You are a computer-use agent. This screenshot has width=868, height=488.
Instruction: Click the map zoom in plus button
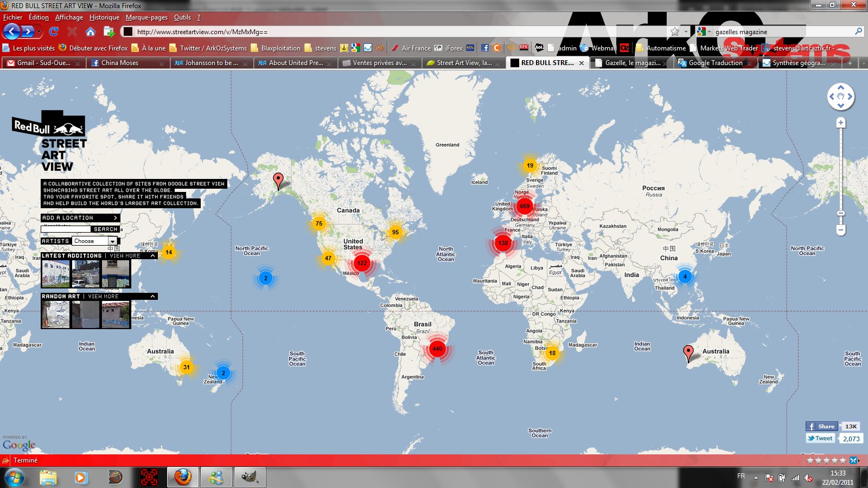click(x=841, y=123)
